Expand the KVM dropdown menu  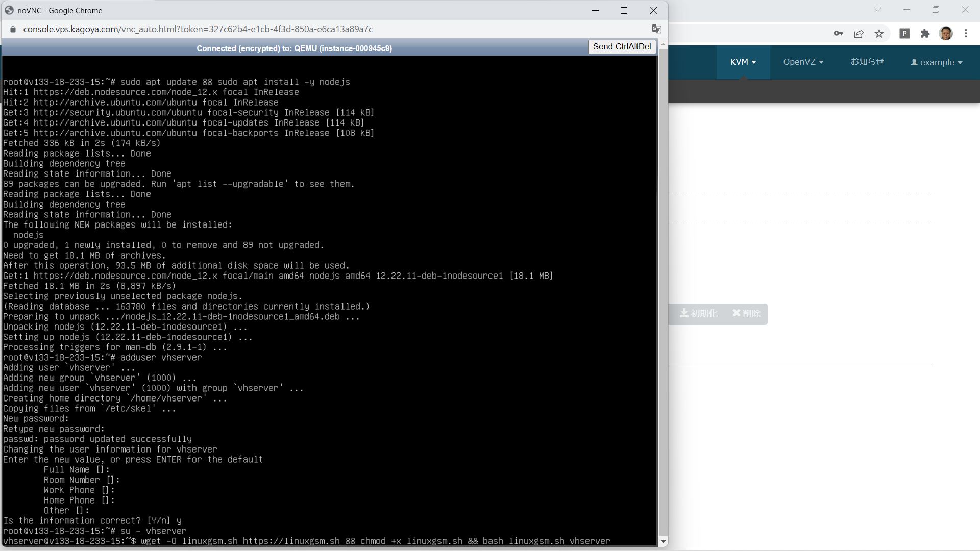coord(743,62)
